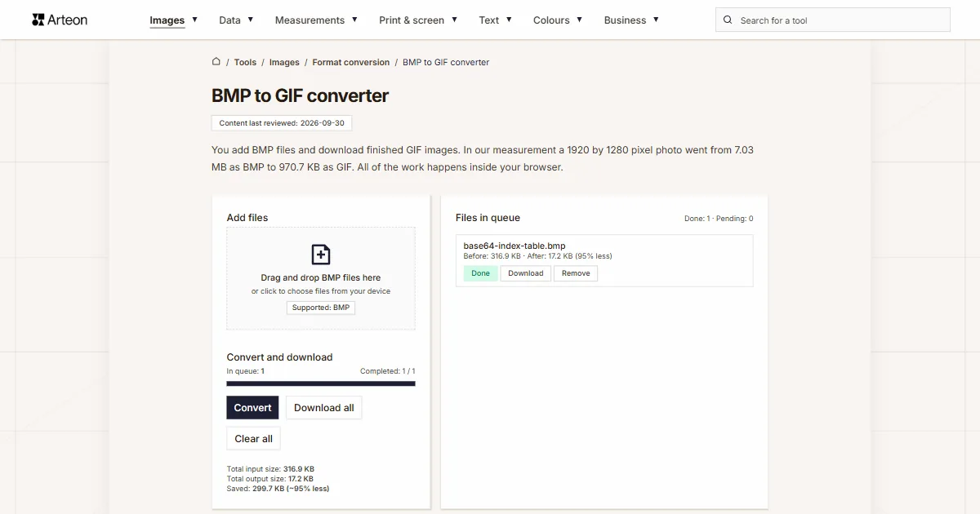Click the BMP files drop zone

coord(321,278)
